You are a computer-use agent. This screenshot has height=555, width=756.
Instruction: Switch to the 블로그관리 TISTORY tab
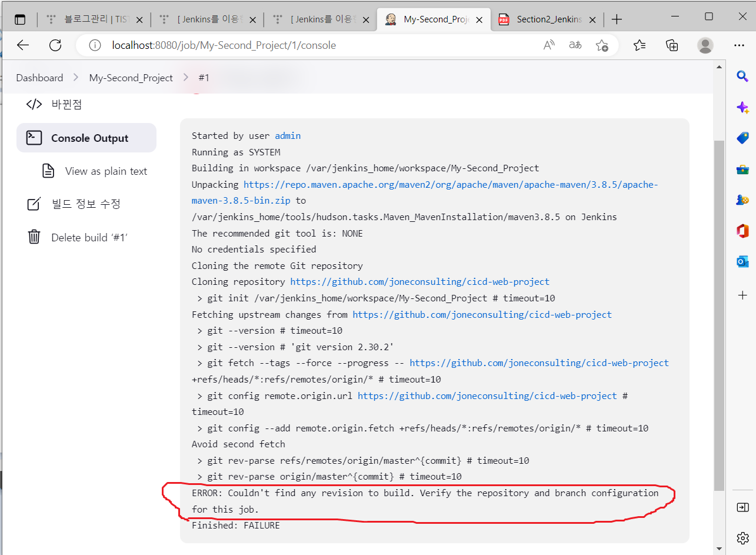point(94,19)
